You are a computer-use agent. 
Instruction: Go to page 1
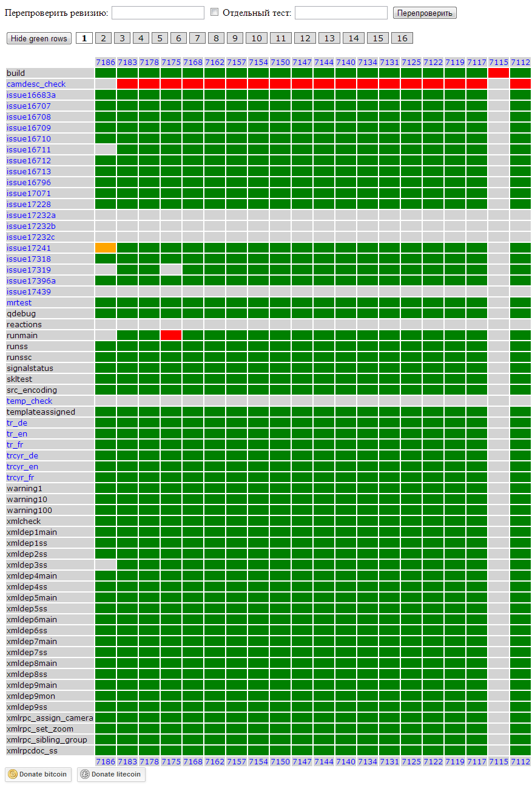(x=84, y=38)
